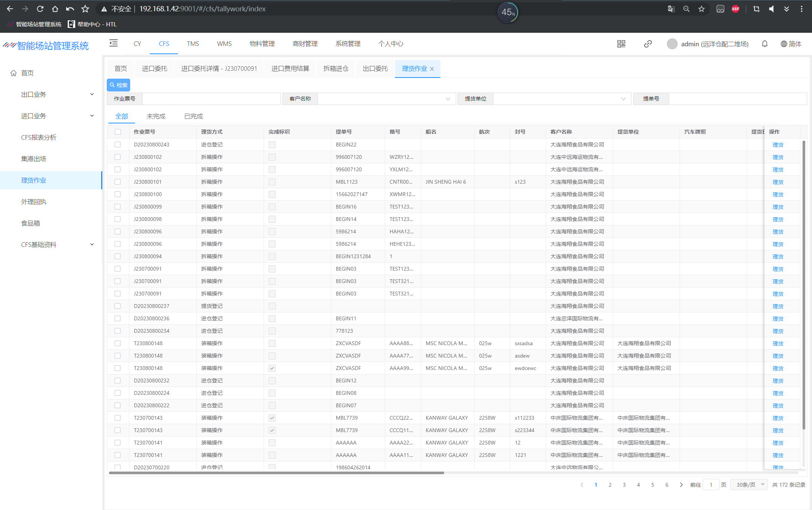Click the browser reload button
The image size is (812, 510).
point(40,9)
